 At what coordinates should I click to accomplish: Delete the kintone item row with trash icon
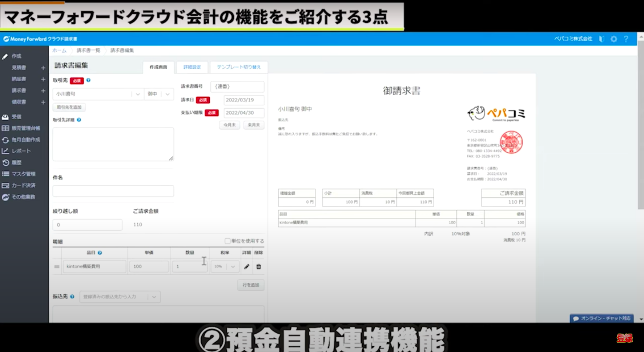tap(258, 267)
